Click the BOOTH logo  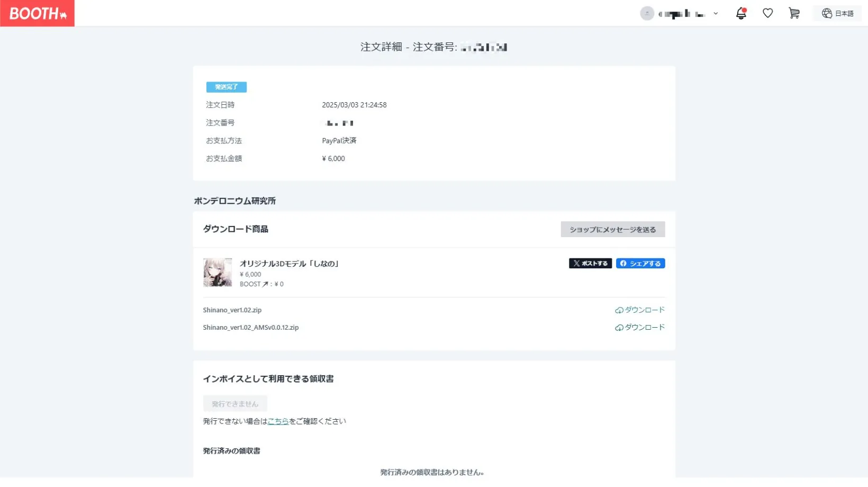[x=37, y=13]
